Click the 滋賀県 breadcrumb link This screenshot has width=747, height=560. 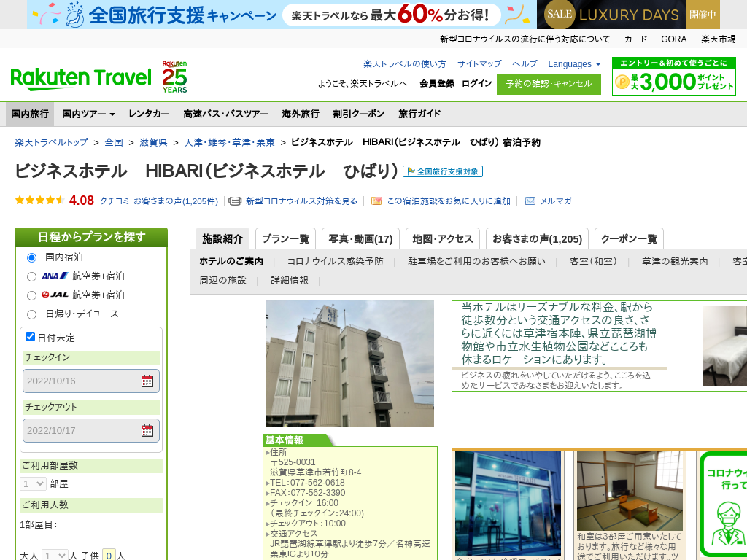point(153,142)
